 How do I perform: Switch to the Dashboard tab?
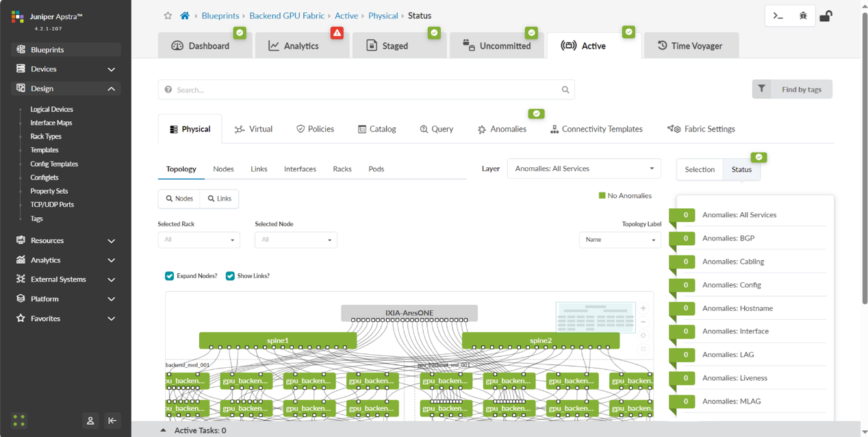[204, 46]
